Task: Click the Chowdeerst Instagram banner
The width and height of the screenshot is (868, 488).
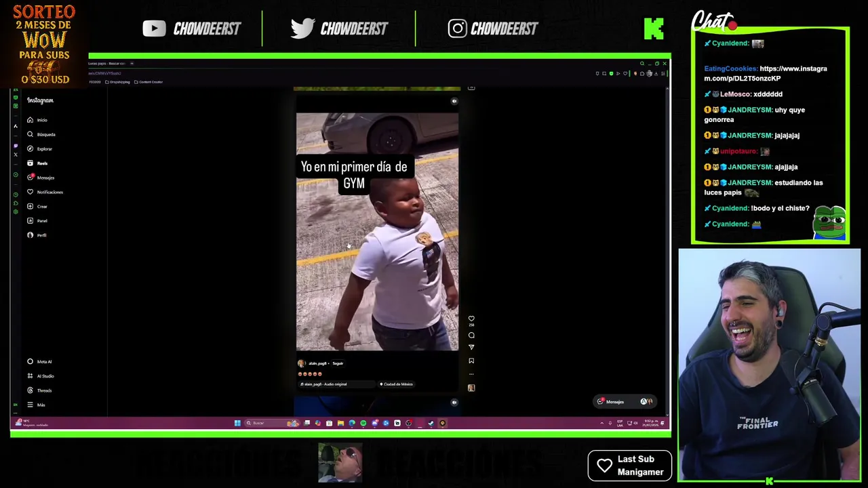Action: [x=493, y=28]
